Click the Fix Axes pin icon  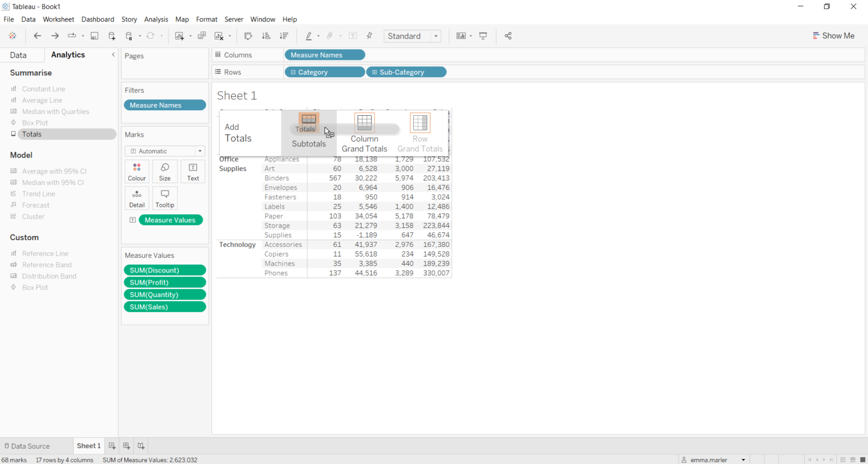click(369, 36)
